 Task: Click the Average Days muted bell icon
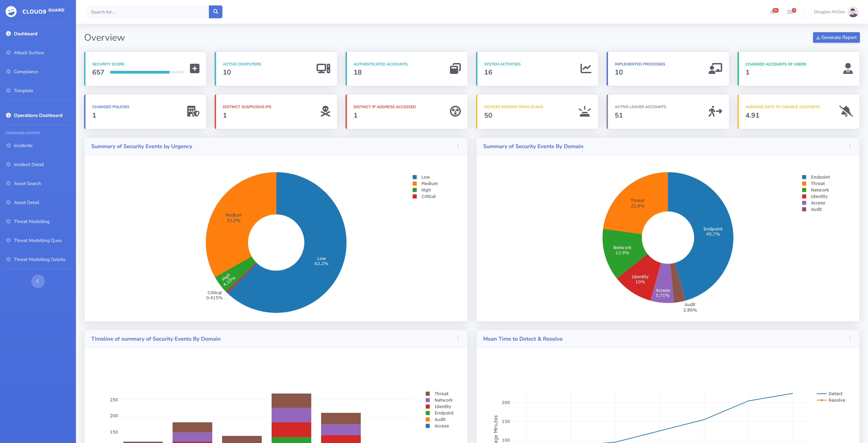pyautogui.click(x=846, y=111)
